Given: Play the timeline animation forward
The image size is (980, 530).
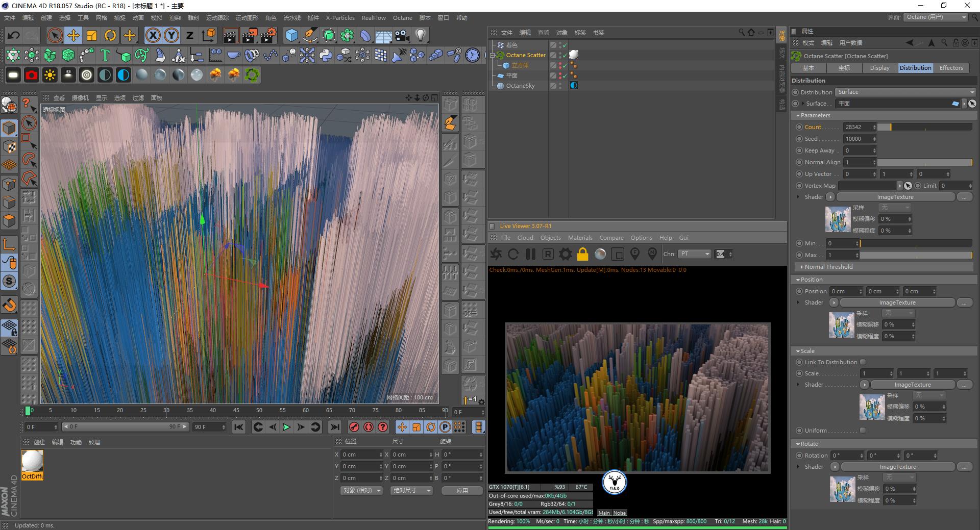Looking at the screenshot, I should pos(286,427).
